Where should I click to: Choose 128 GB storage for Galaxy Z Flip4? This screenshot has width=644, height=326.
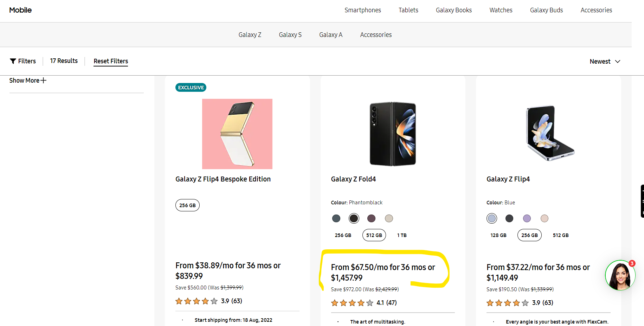(x=498, y=235)
